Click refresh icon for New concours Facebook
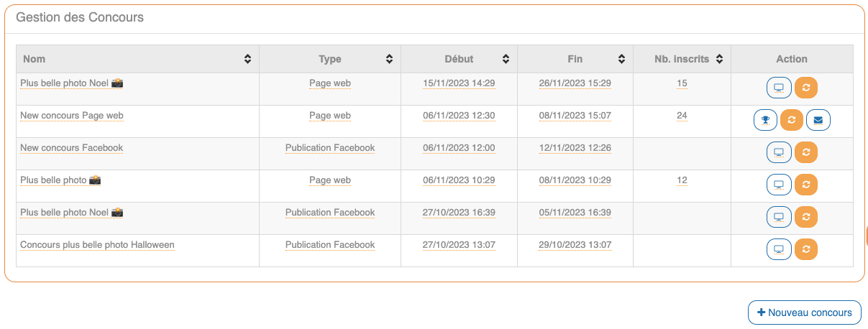 pos(806,152)
